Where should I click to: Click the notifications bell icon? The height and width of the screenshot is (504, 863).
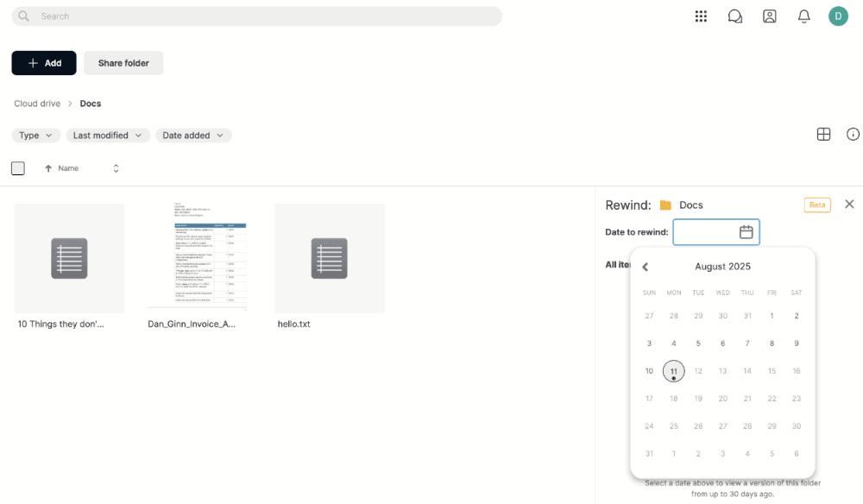click(804, 16)
